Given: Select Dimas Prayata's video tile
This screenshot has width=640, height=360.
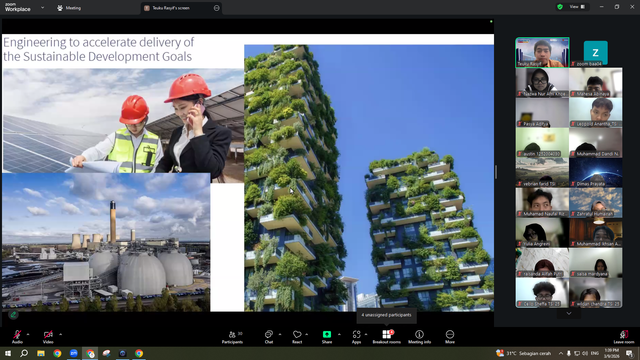Looking at the screenshot, I should (x=596, y=173).
